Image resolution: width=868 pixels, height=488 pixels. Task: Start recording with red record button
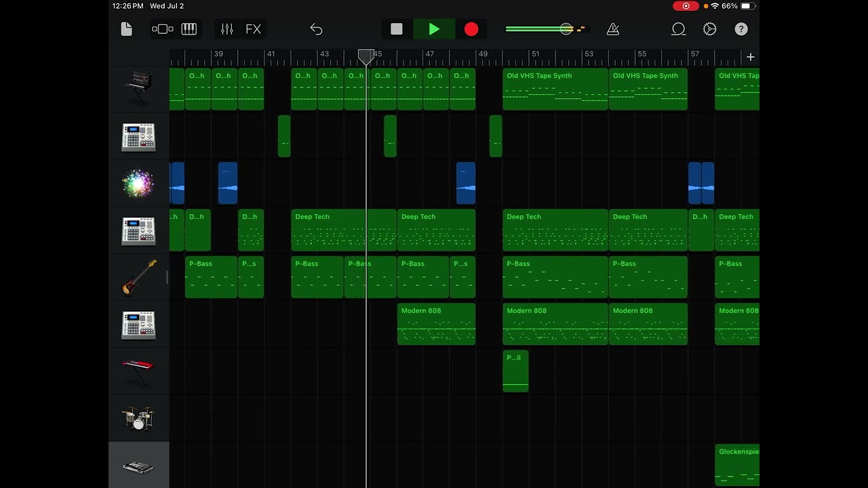click(x=471, y=29)
